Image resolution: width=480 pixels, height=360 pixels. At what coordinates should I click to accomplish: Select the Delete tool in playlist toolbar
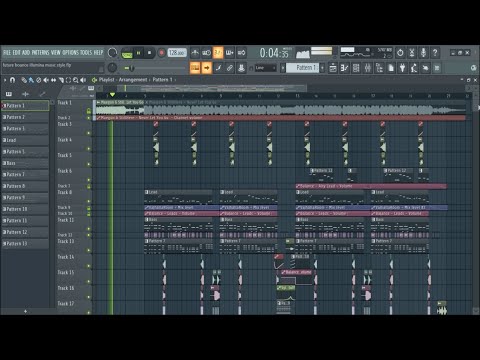39,80
